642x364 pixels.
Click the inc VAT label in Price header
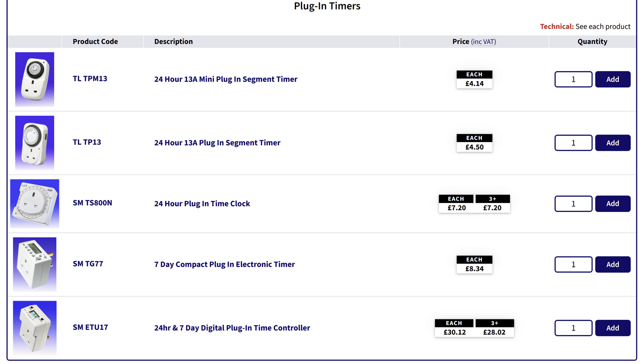pyautogui.click(x=484, y=42)
